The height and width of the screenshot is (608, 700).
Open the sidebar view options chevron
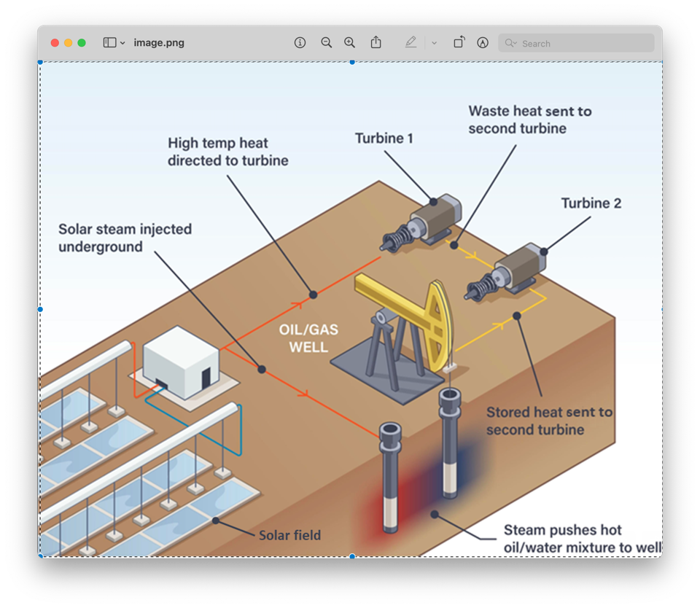pos(122,43)
